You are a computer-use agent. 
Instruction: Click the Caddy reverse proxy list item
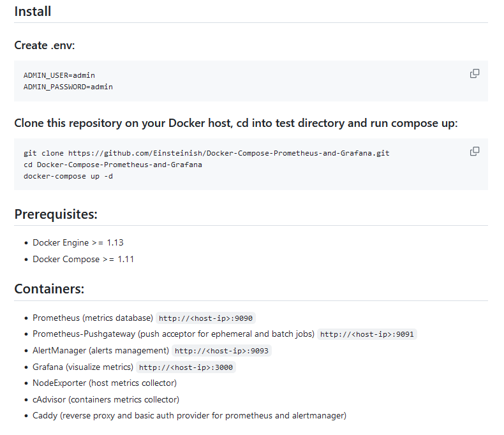(x=189, y=416)
